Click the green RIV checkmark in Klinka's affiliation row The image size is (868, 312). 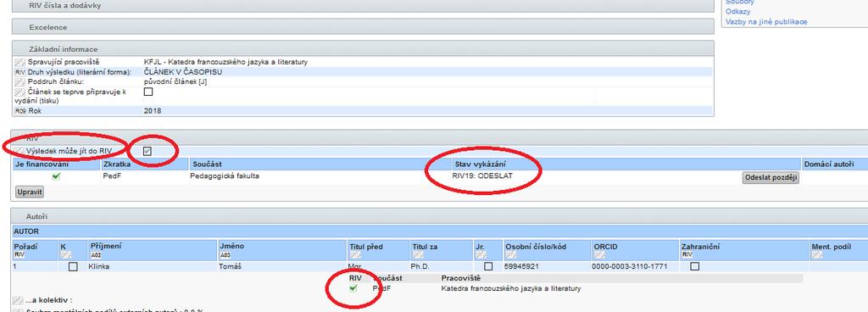[x=353, y=288]
